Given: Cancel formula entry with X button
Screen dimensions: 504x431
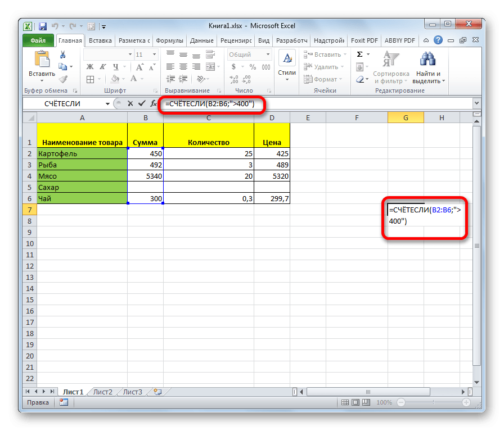Looking at the screenshot, I should click(x=130, y=103).
